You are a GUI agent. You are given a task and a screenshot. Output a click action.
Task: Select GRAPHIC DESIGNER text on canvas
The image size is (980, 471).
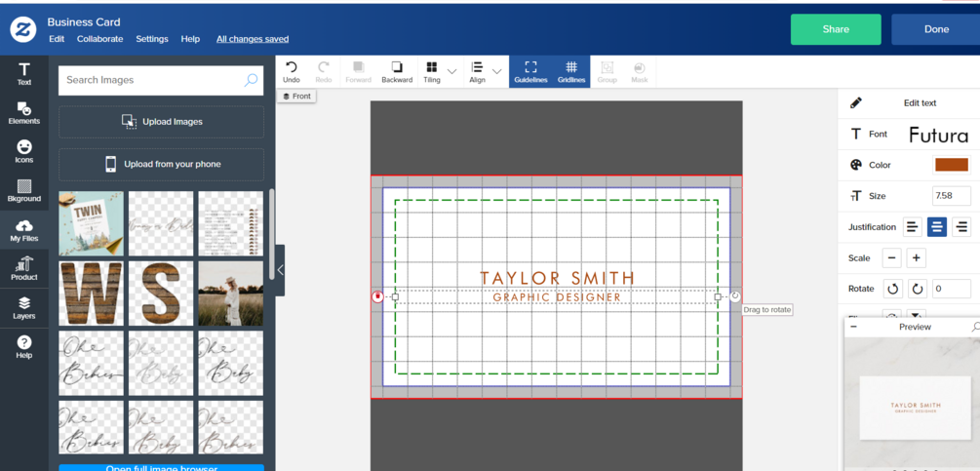click(557, 297)
